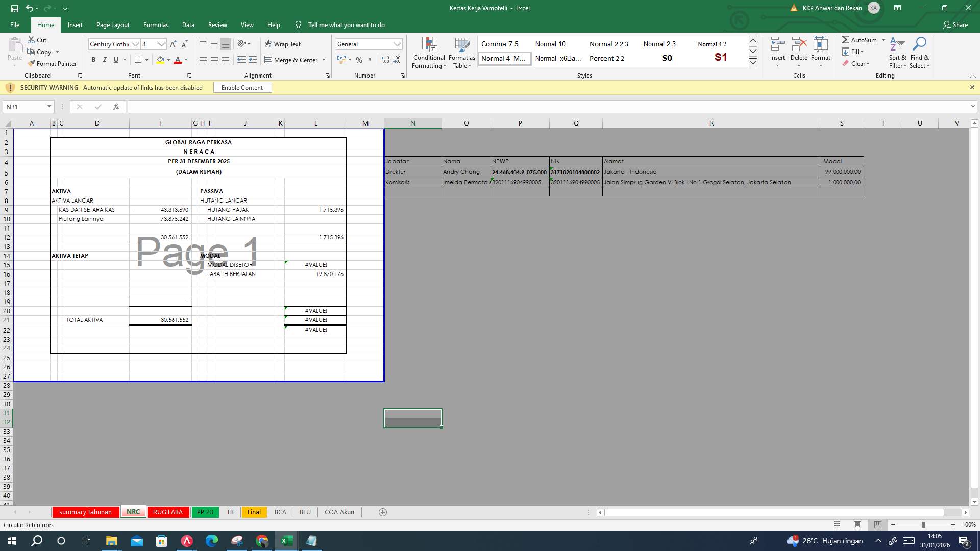Click inside the formula bar
980x551 pixels.
click(x=357, y=107)
